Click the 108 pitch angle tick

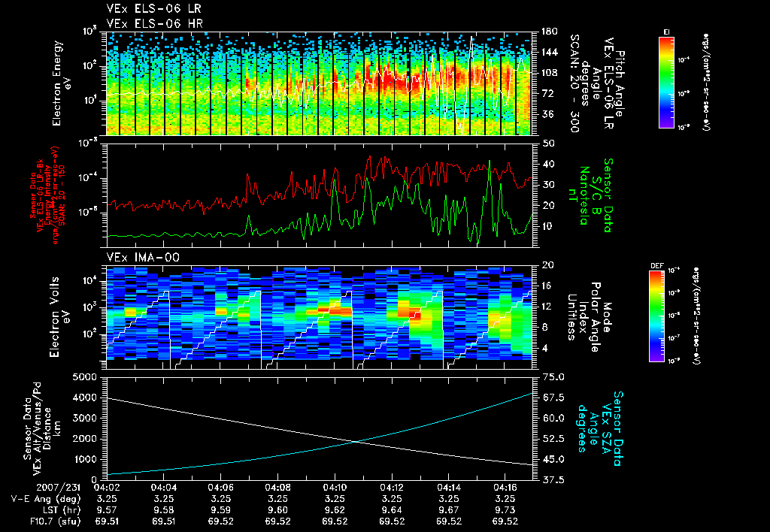[x=549, y=73]
